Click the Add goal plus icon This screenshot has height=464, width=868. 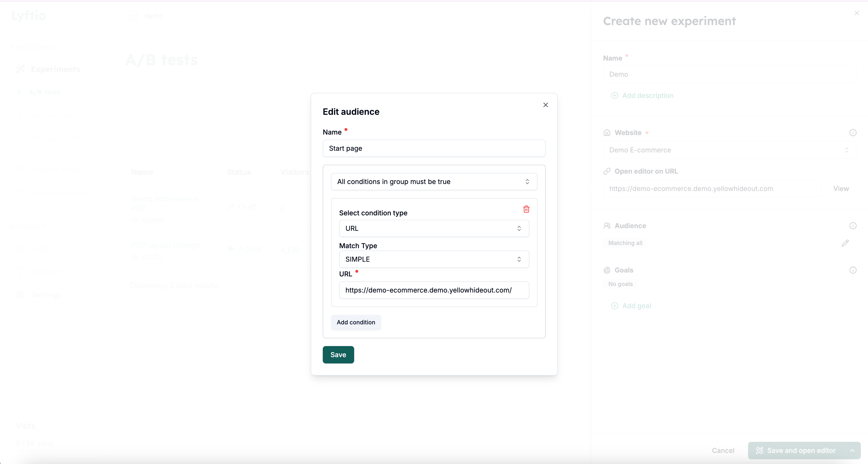click(614, 306)
